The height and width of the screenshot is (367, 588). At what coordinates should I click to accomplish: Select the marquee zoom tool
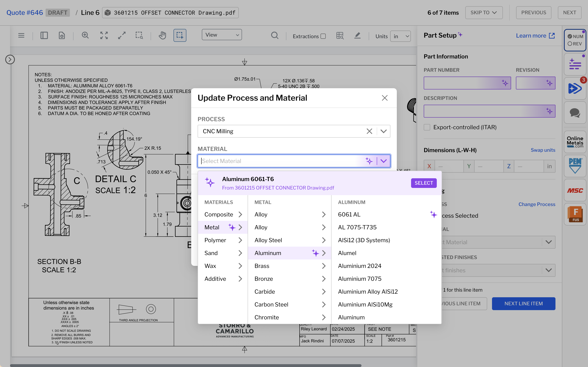click(139, 35)
